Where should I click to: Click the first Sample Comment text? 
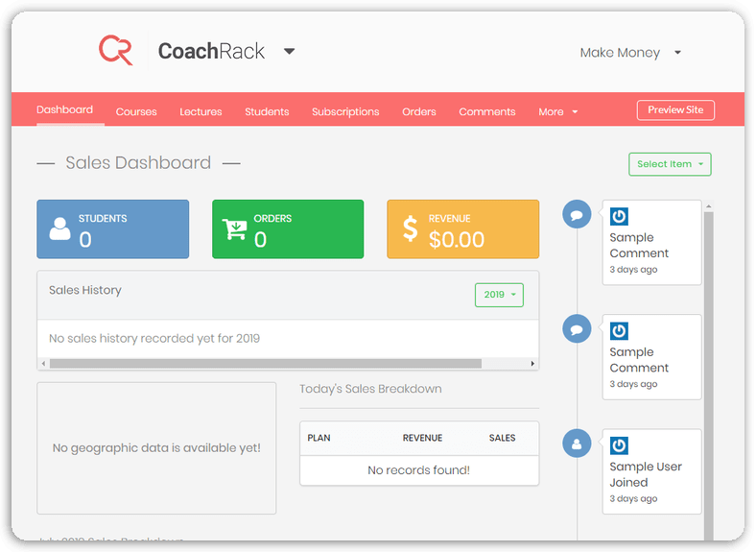pyautogui.click(x=639, y=246)
